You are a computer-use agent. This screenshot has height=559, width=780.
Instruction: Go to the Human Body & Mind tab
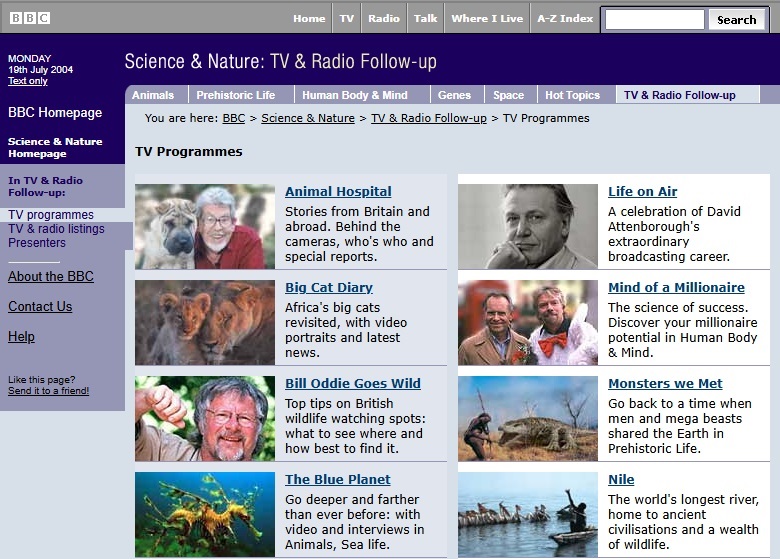click(354, 95)
